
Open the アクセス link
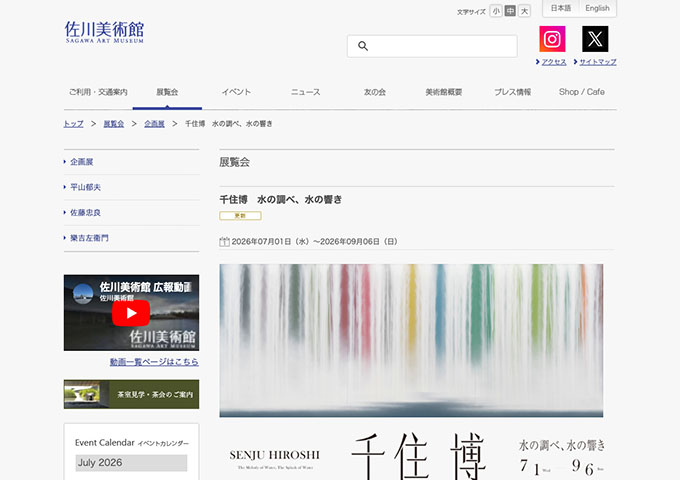tap(553, 62)
